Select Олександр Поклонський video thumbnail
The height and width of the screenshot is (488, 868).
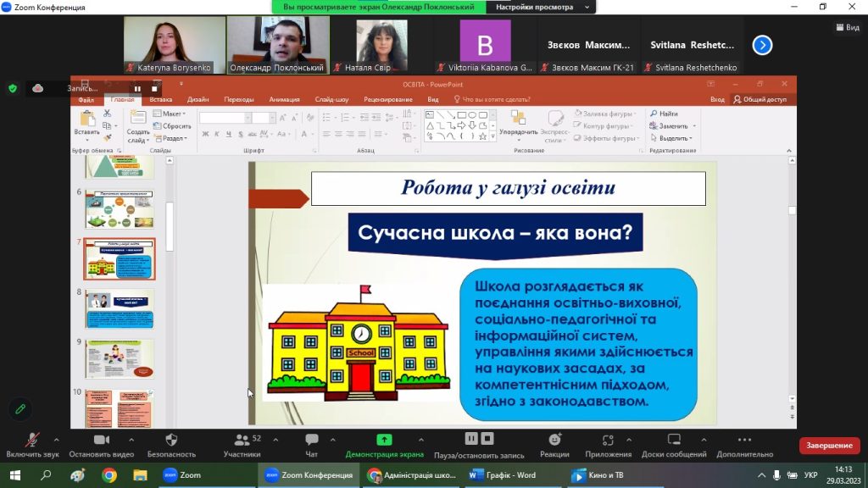[277, 44]
